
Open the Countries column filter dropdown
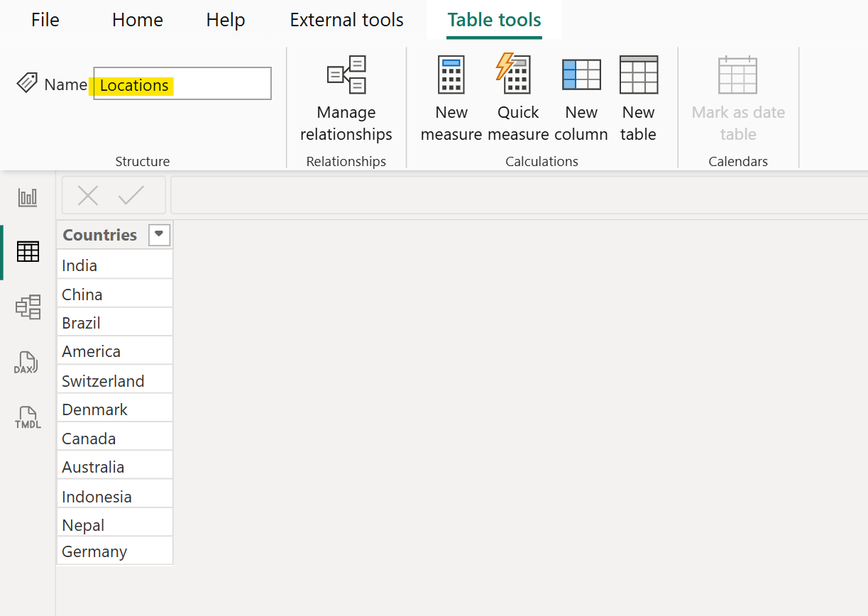(159, 234)
